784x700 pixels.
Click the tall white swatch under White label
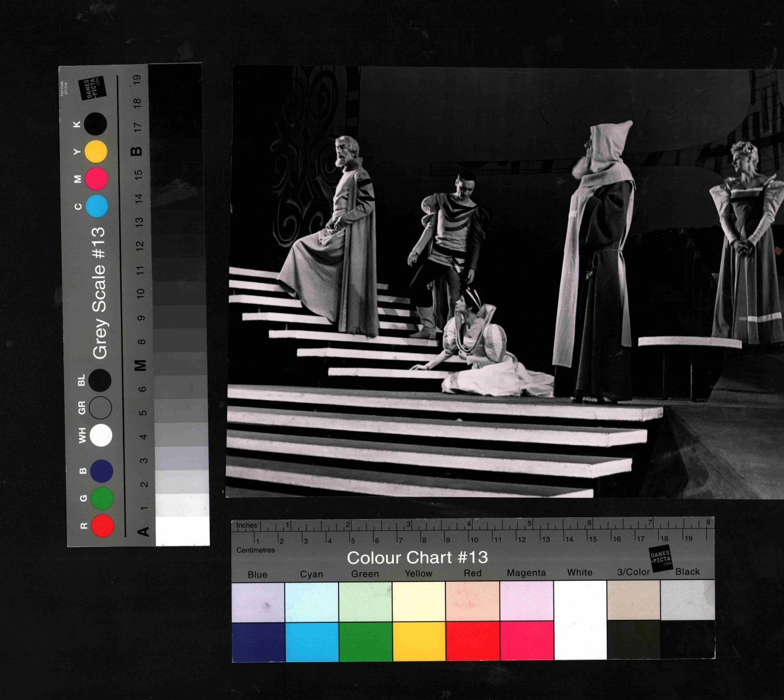[x=580, y=620]
